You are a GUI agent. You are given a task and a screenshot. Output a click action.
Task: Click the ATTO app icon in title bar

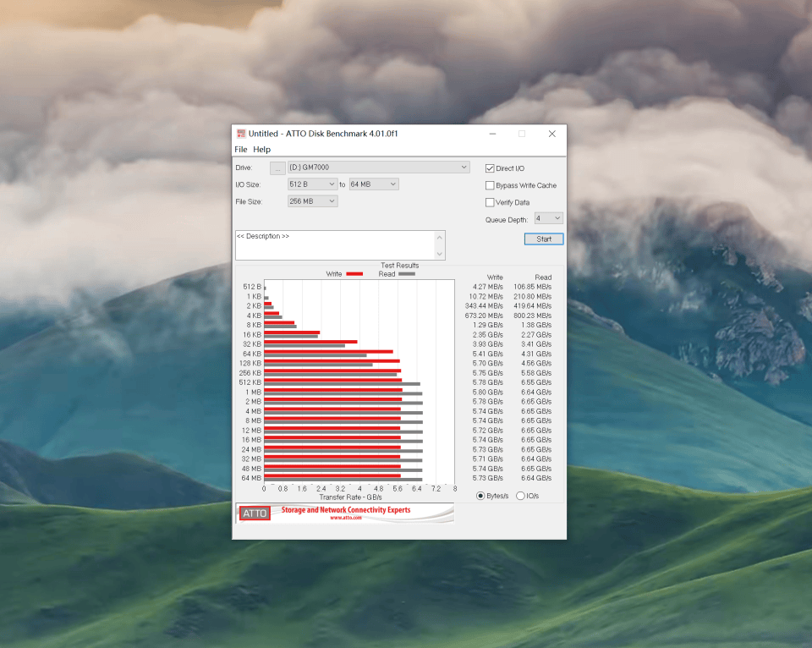pos(241,134)
